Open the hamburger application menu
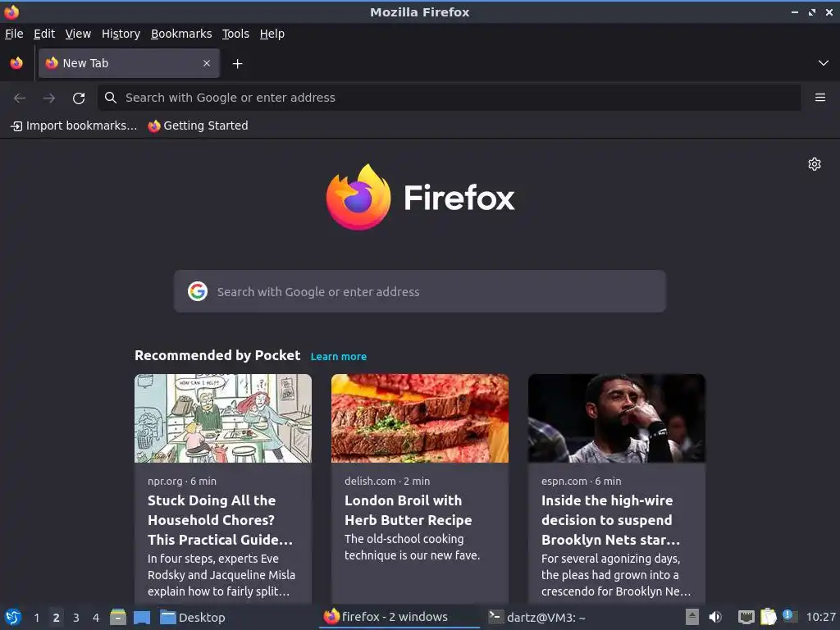Screen dimensions: 840x630 tap(820, 98)
